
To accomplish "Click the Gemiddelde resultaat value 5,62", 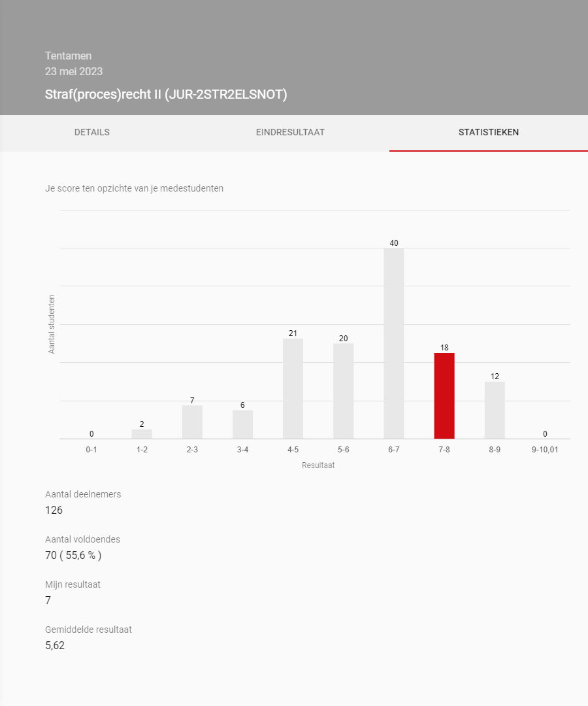I will [x=55, y=646].
